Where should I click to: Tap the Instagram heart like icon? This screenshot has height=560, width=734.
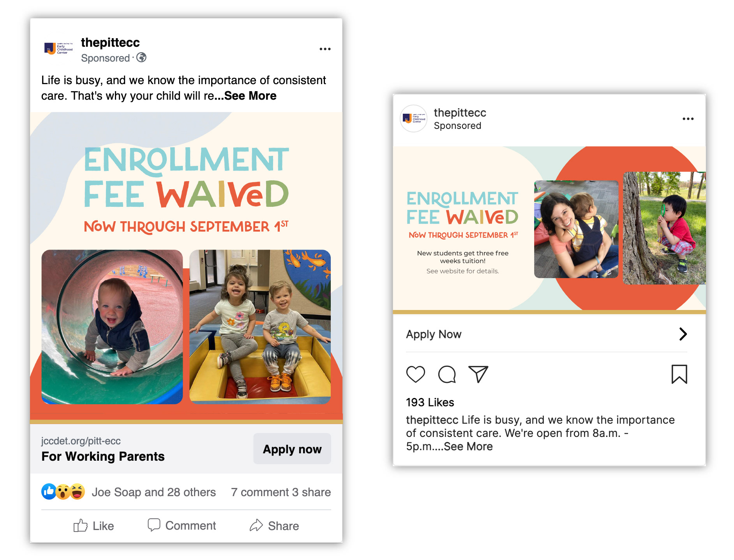416,374
